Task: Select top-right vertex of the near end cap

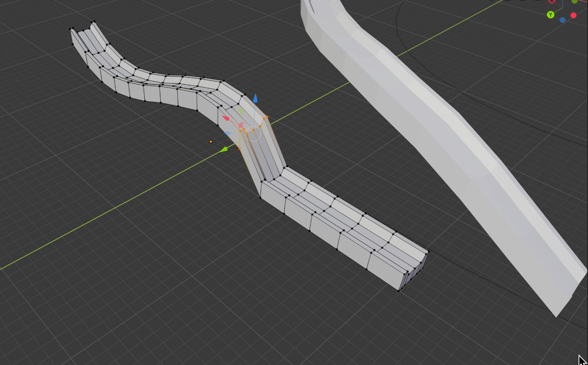Action: 428,252
